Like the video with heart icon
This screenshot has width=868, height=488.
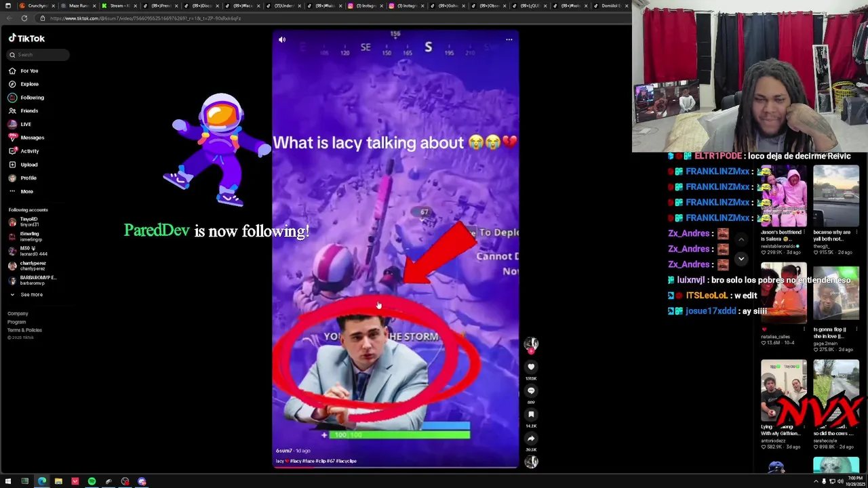531,367
